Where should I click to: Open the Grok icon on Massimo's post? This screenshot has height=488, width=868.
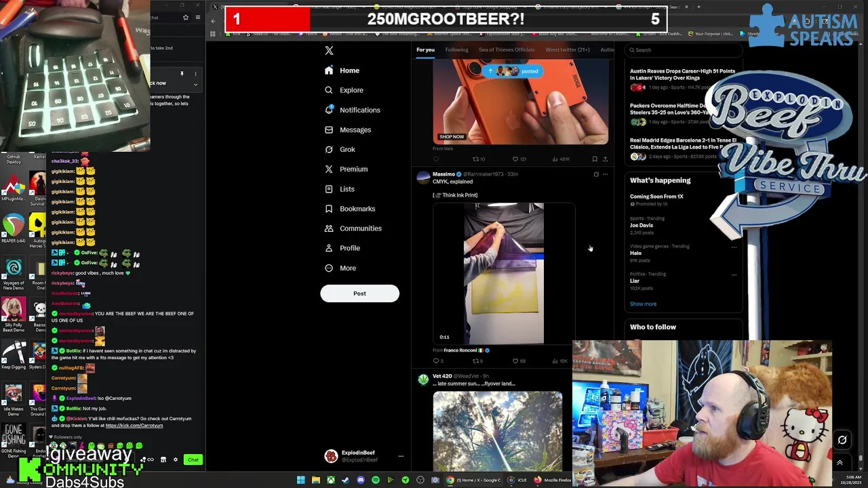pos(596,174)
